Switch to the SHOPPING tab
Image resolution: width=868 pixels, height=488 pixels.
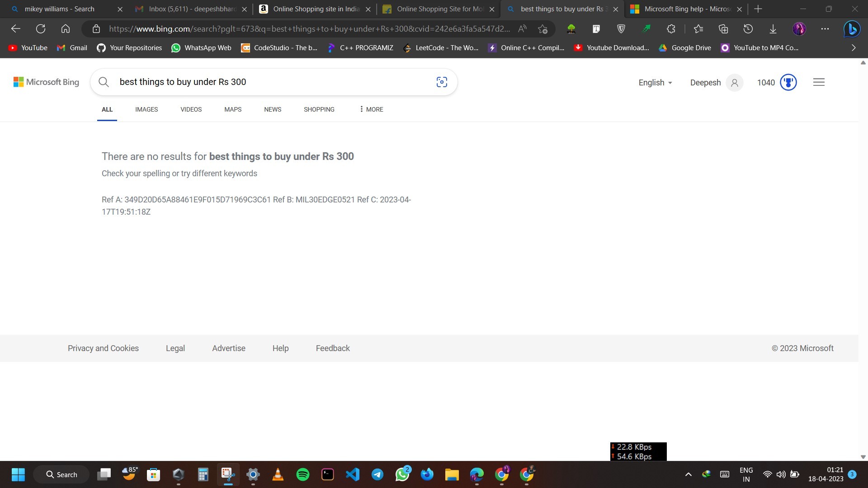tap(319, 109)
